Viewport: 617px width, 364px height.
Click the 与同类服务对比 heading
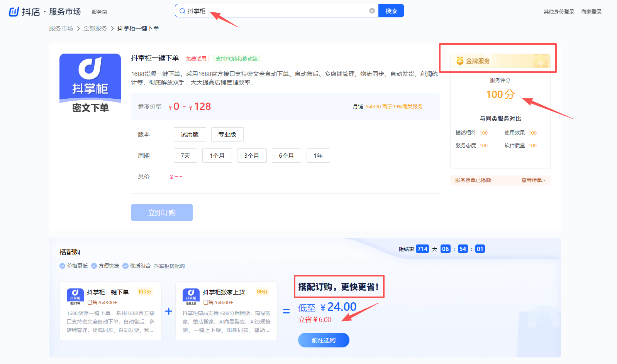[x=500, y=118]
